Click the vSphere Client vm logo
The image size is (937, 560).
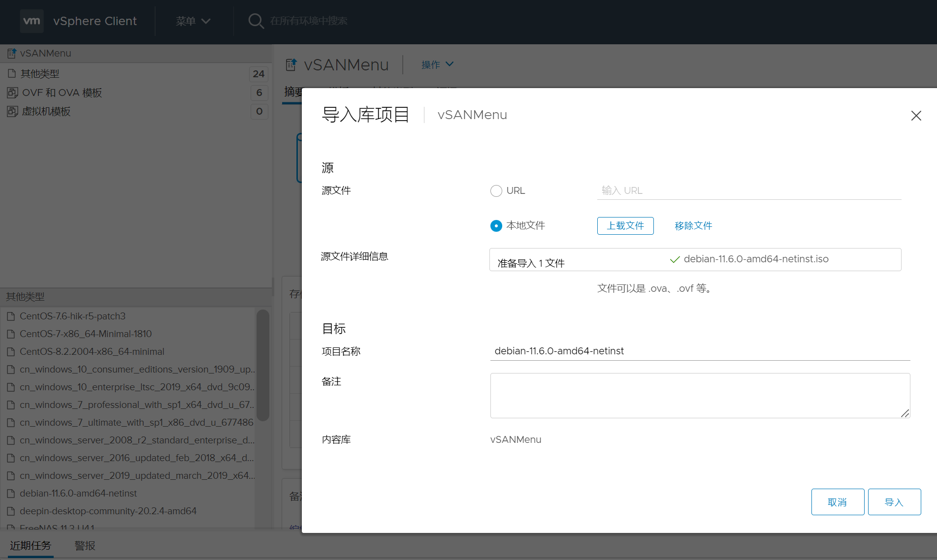32,21
